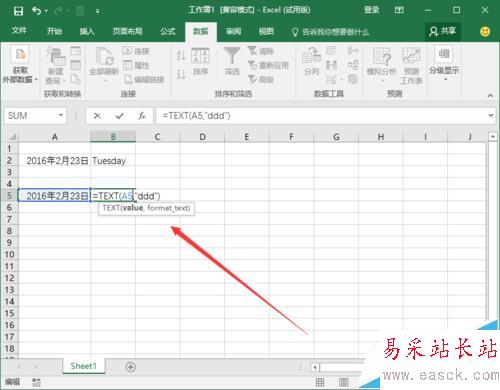Switch to Normal view in status bar
The height and width of the screenshot is (390, 500).
(x=320, y=382)
